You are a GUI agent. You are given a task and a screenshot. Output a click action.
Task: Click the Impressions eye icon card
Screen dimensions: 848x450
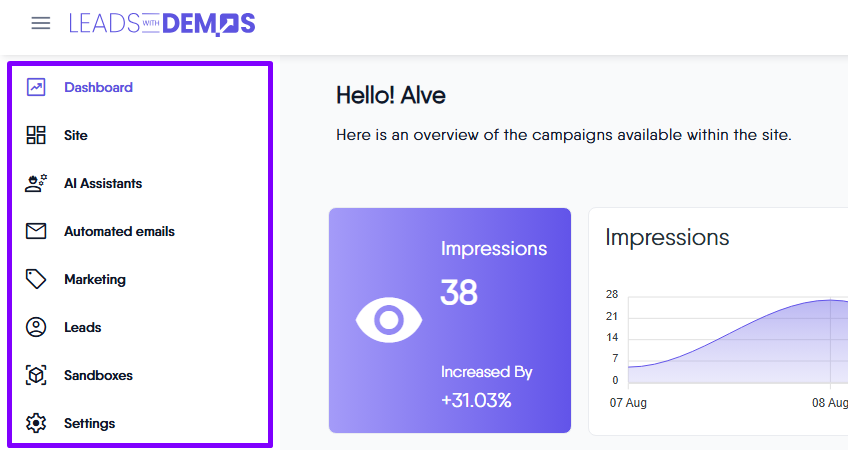(x=389, y=320)
